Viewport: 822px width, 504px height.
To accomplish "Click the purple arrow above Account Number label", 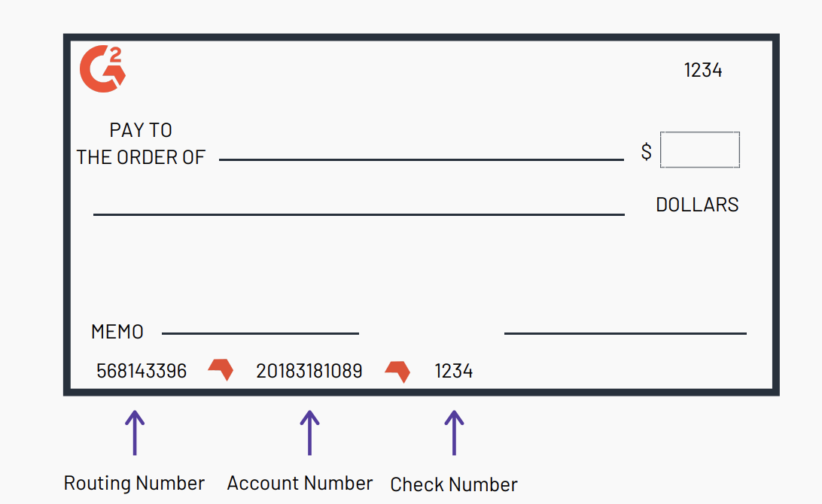I will coord(309,432).
